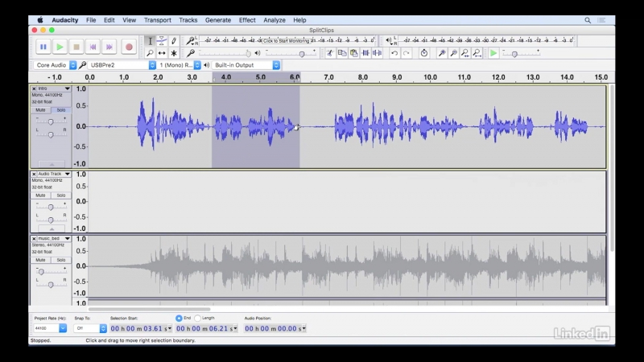Click the Silence Audio icon
Viewport: 644px width, 362px height.
(x=377, y=53)
